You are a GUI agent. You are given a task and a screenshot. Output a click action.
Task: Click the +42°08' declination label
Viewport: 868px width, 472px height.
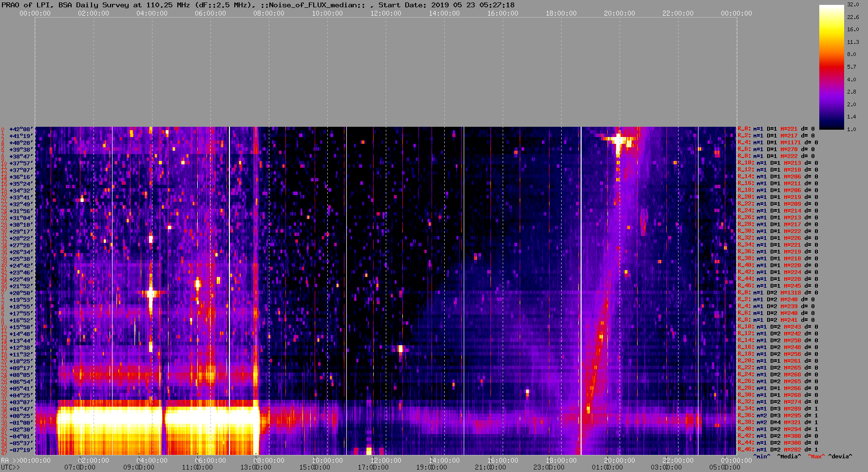tap(21, 129)
